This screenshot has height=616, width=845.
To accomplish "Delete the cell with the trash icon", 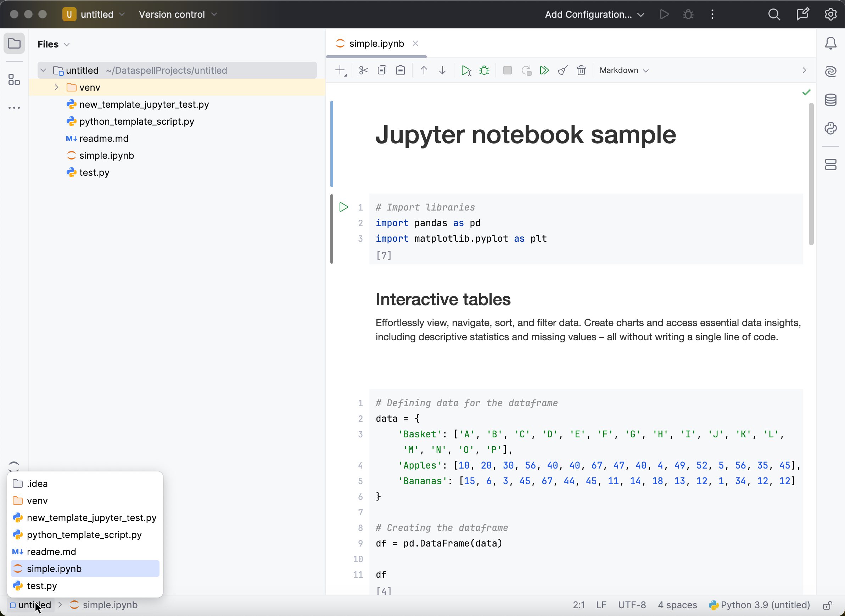I will [581, 71].
